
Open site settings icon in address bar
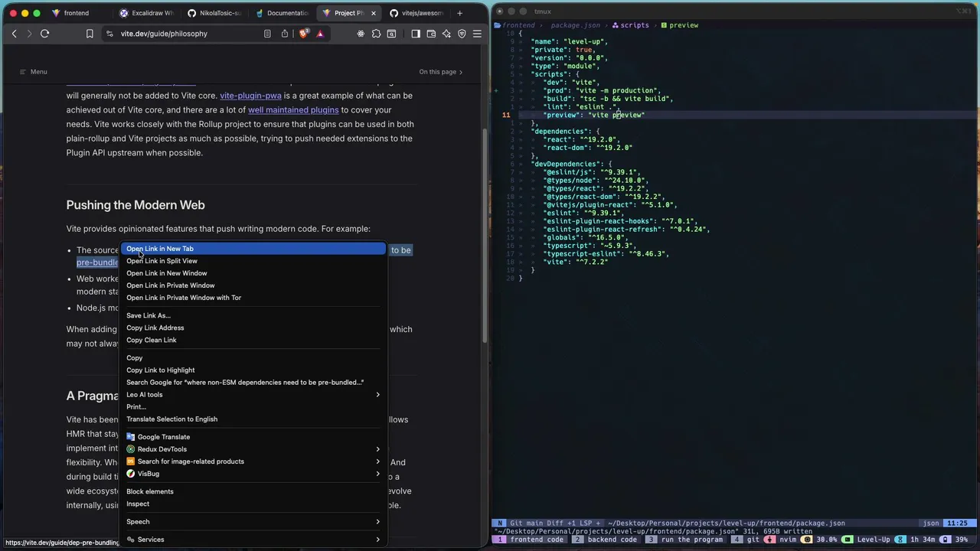click(109, 34)
